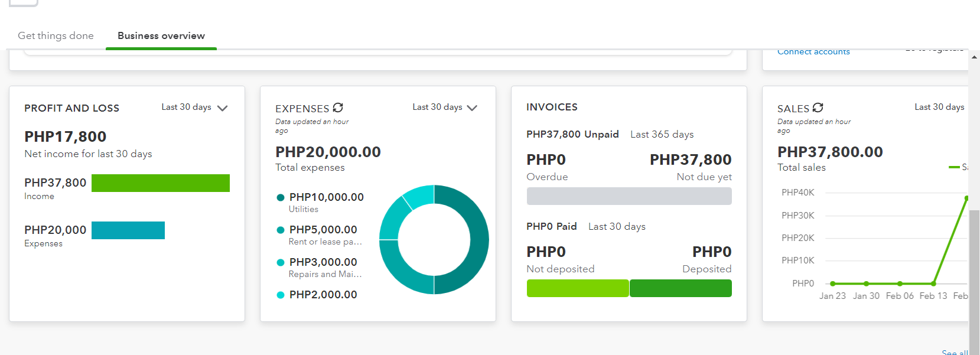Viewport: 980px width, 355px height.
Task: Open Sales Last 30 days period selector
Action: coord(939,107)
